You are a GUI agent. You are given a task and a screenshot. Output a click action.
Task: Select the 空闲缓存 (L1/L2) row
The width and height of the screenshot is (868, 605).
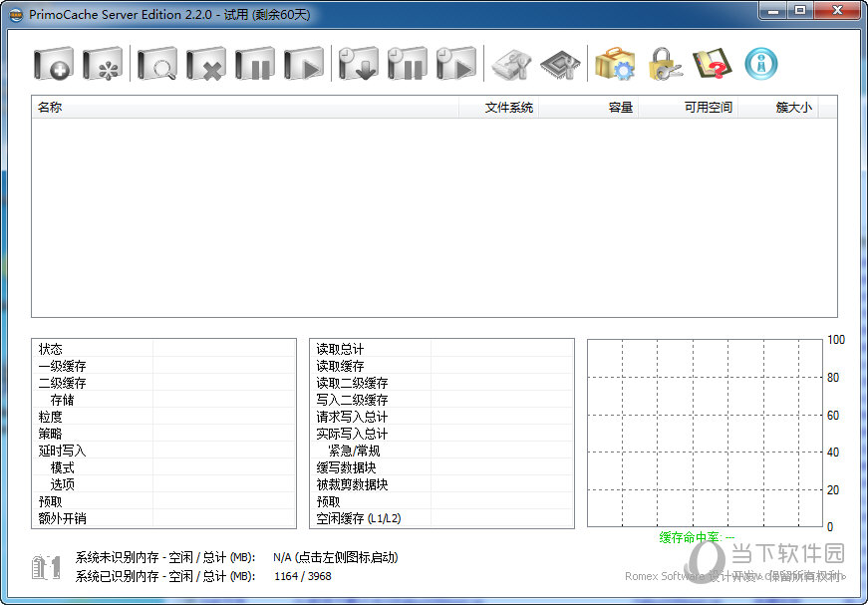coord(441,518)
